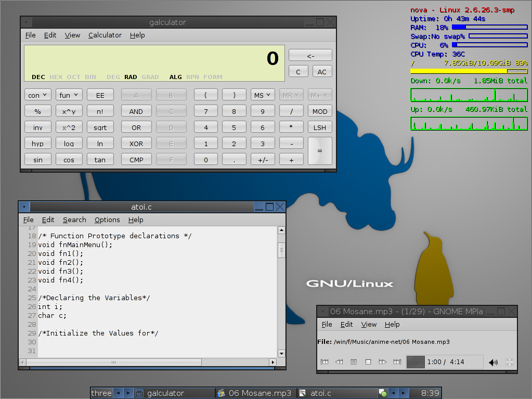Click the EE exponent button
Viewport: 532px width, 399px height.
tap(100, 95)
